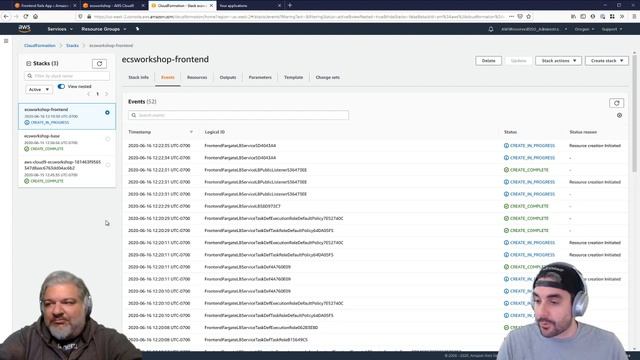Collapse the Stacks panel icon
The height and width of the screenshot is (360, 640).
pyautogui.click(x=29, y=63)
